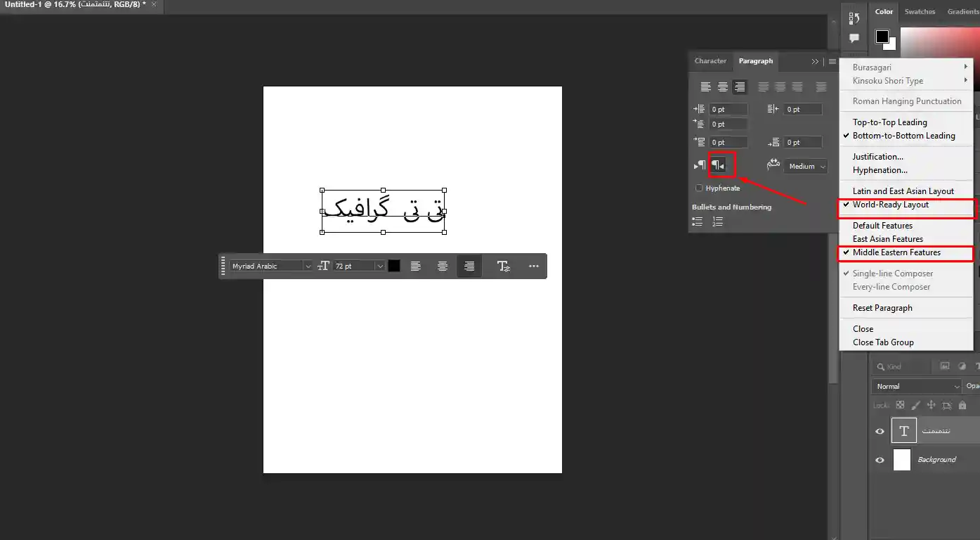Click center align in floating text bar
Screen dimensions: 980x540
point(443,266)
